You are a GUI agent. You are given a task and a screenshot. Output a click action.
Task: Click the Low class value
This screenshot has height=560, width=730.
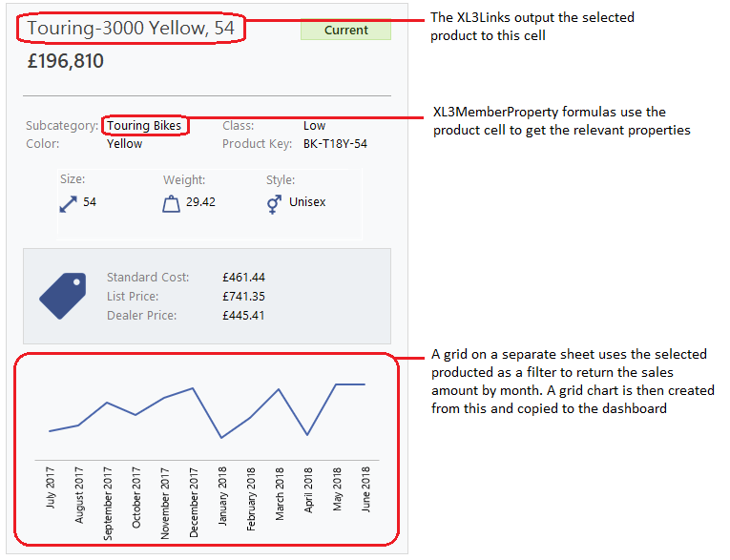(314, 126)
